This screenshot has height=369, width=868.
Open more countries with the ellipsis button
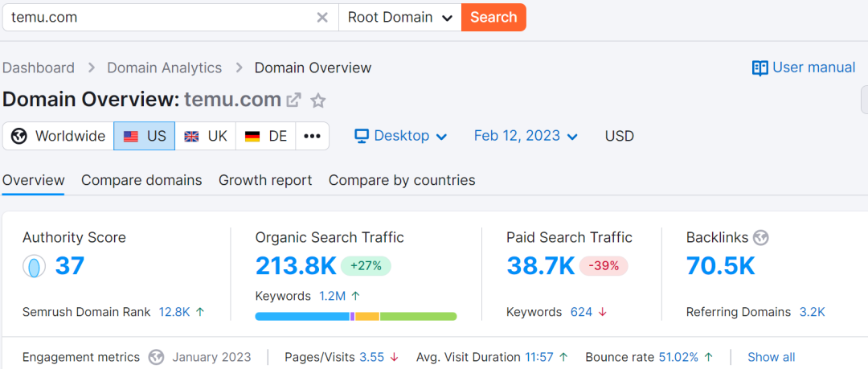click(x=312, y=136)
